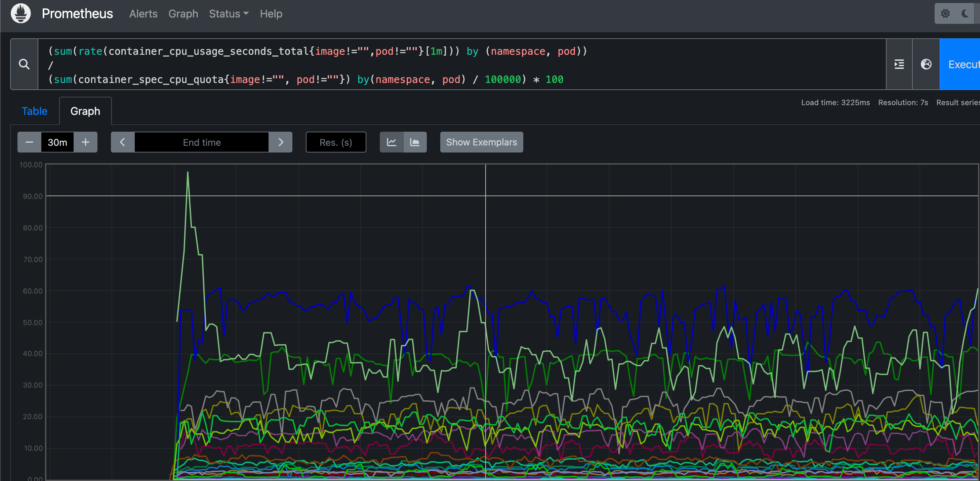The height and width of the screenshot is (481, 980).
Task: Select the Graph tab in panel
Action: click(85, 111)
